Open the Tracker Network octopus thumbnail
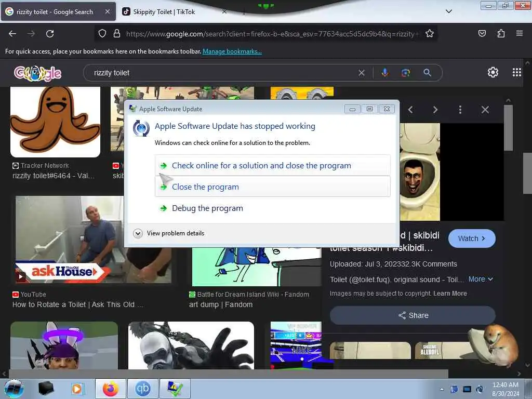This screenshot has height=399, width=532. click(x=55, y=122)
